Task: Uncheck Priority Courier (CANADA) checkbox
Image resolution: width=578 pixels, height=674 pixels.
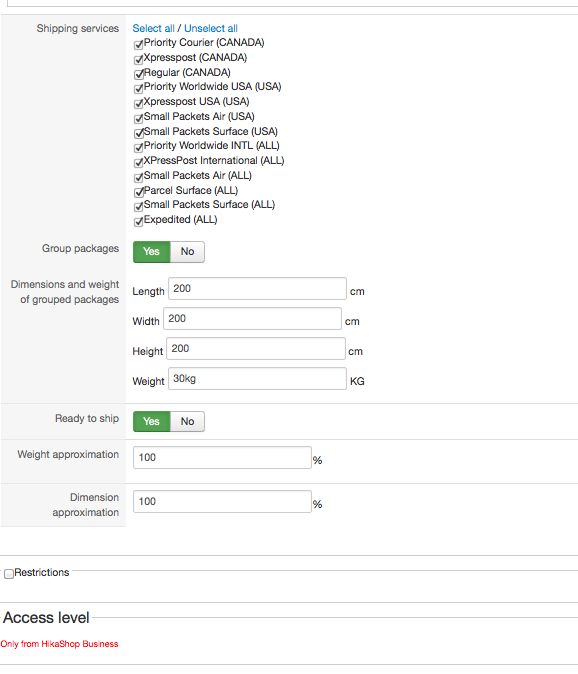Action: 138,45
